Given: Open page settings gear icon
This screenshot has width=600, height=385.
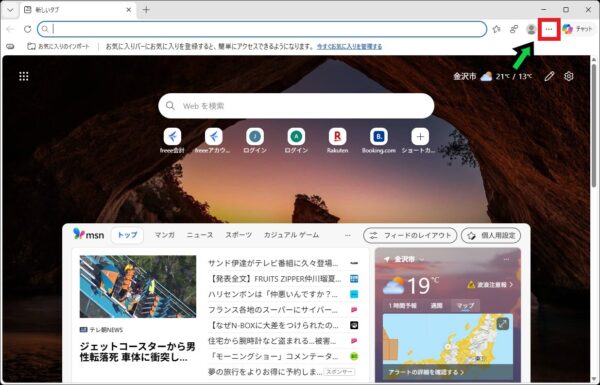Looking at the screenshot, I should point(569,76).
